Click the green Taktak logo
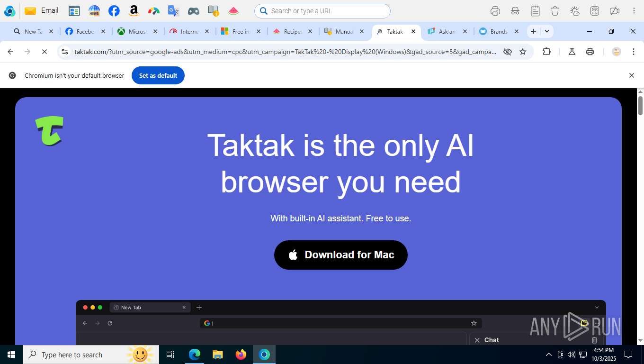The image size is (644, 364). [49, 130]
